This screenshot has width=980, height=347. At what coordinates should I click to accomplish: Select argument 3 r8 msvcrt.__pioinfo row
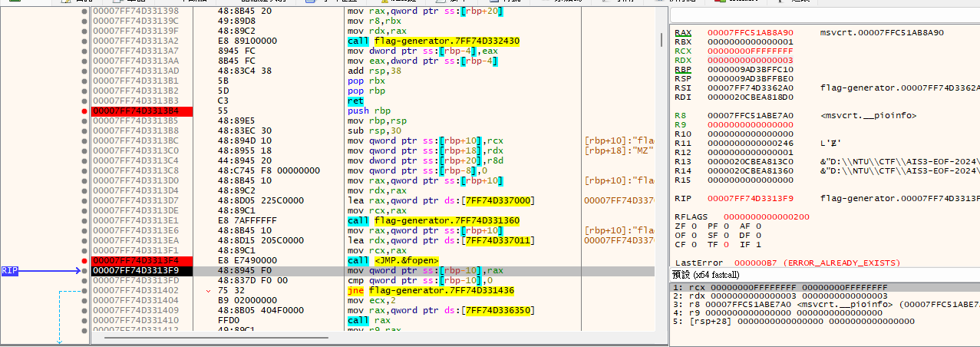[824, 304]
